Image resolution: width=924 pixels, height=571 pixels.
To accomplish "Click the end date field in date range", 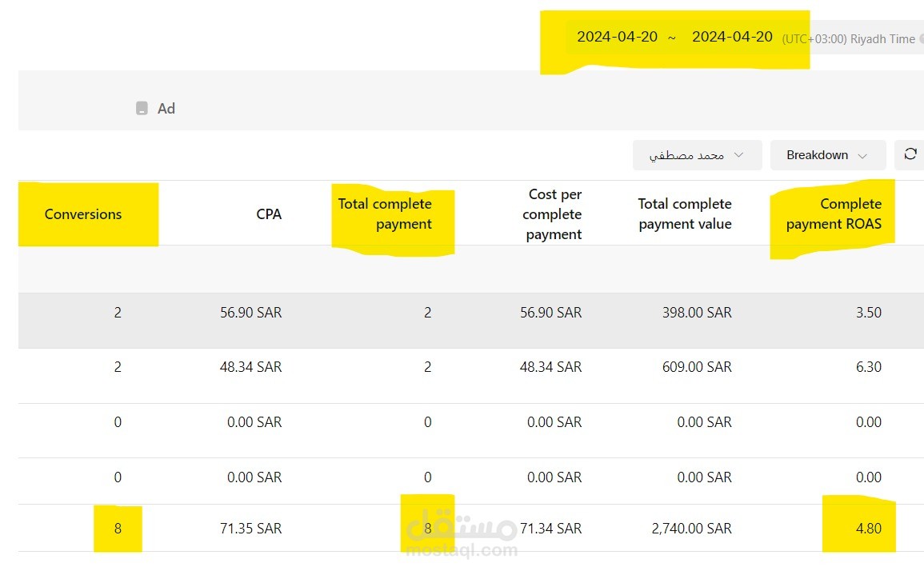I will 732,38.
